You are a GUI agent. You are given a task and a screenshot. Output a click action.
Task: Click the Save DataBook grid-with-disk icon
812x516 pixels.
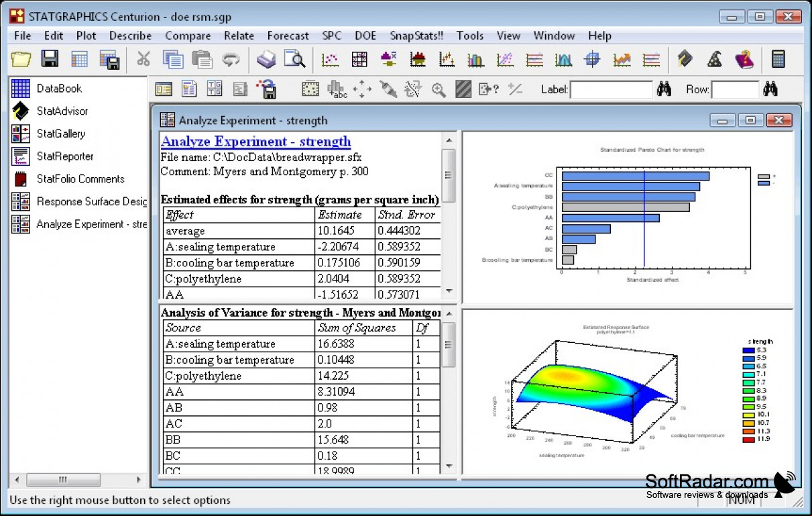tap(109, 59)
